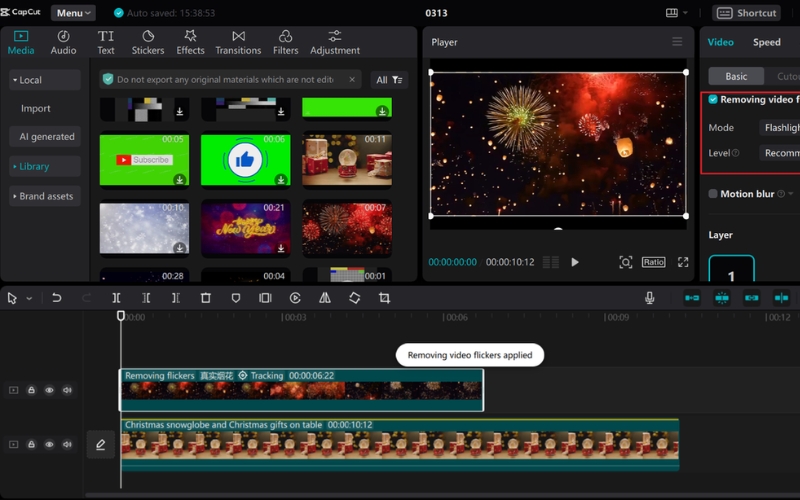Open the Adjustment tab
The image size is (800, 500).
[x=335, y=42]
